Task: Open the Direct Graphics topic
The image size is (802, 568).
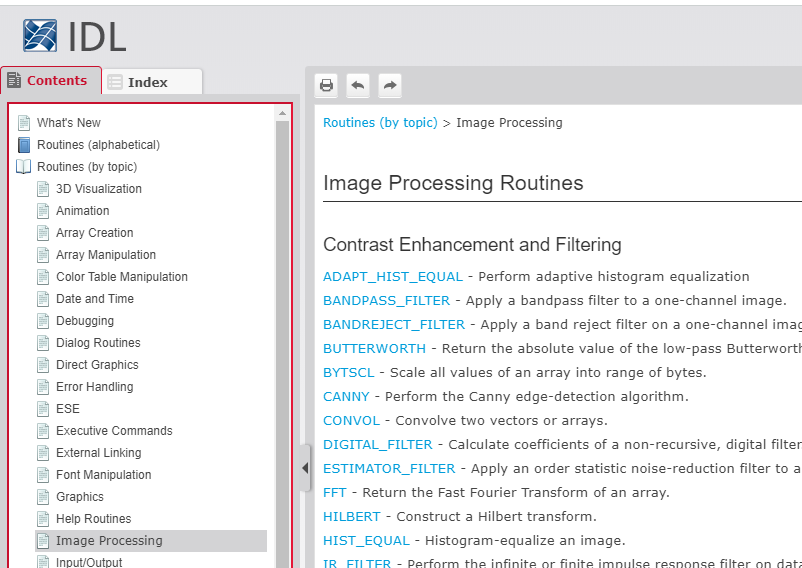Action: coord(97,365)
